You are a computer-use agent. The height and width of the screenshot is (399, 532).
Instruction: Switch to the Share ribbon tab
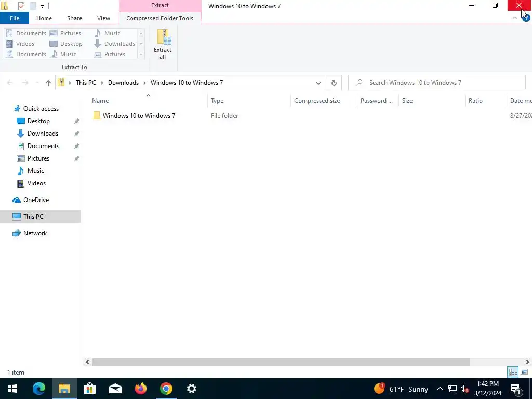coord(74,18)
